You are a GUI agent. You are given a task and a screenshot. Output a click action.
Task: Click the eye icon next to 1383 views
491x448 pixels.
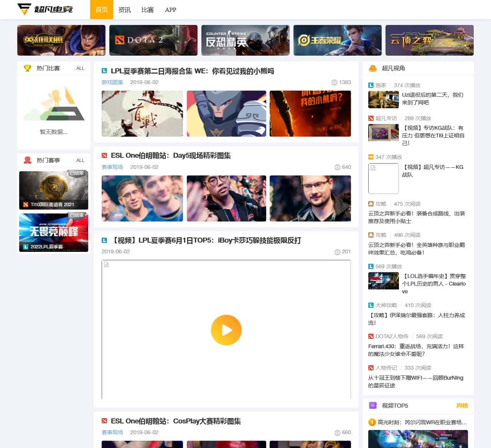click(334, 83)
